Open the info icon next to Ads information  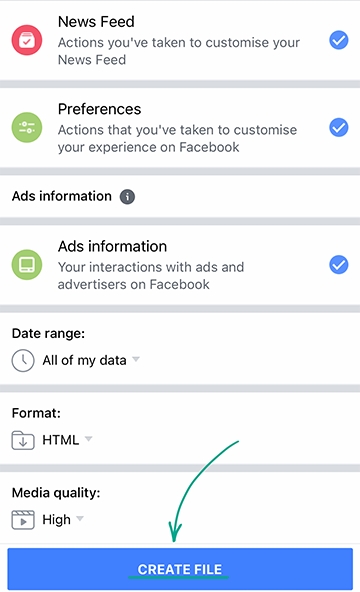pyautogui.click(x=128, y=197)
